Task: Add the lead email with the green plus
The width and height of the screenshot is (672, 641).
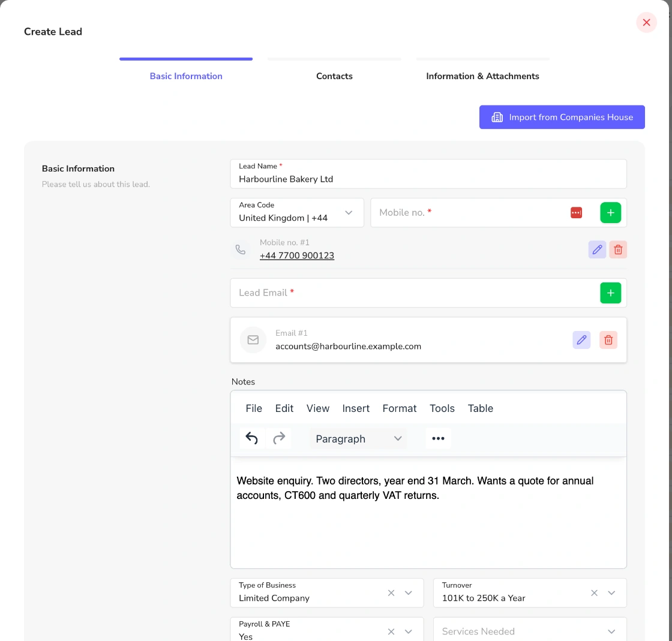Action: point(610,293)
